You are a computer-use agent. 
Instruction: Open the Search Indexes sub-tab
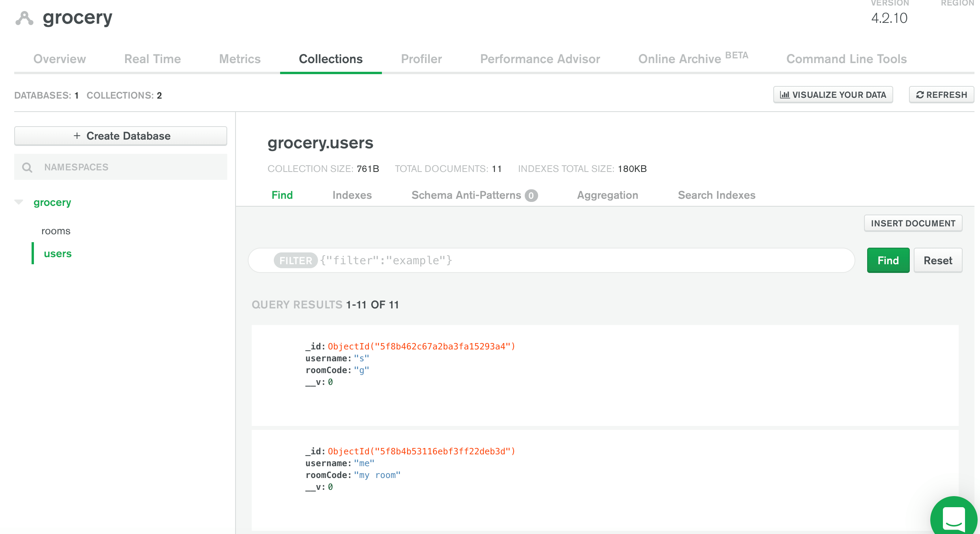click(x=716, y=195)
